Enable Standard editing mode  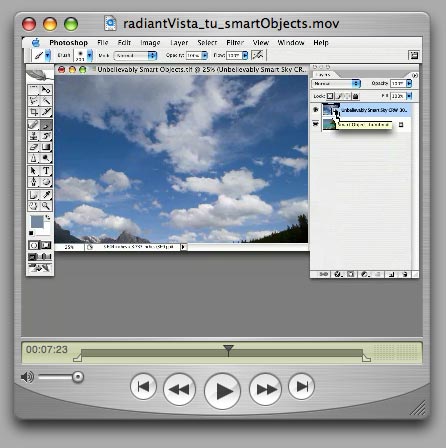[34, 245]
